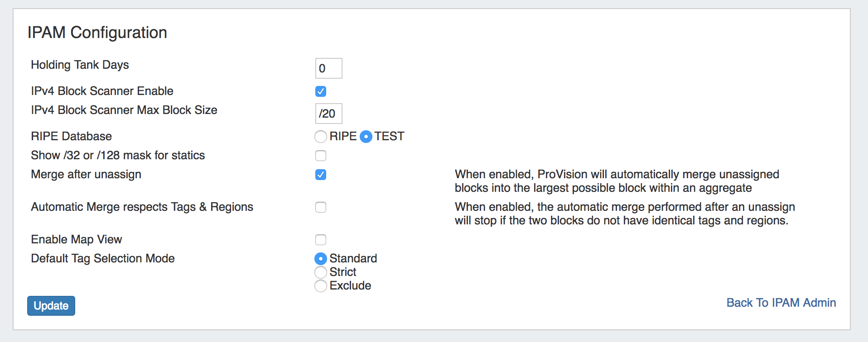
Task: Uncheck IPv4 Block Scanner Enable checkbox
Action: click(x=321, y=91)
